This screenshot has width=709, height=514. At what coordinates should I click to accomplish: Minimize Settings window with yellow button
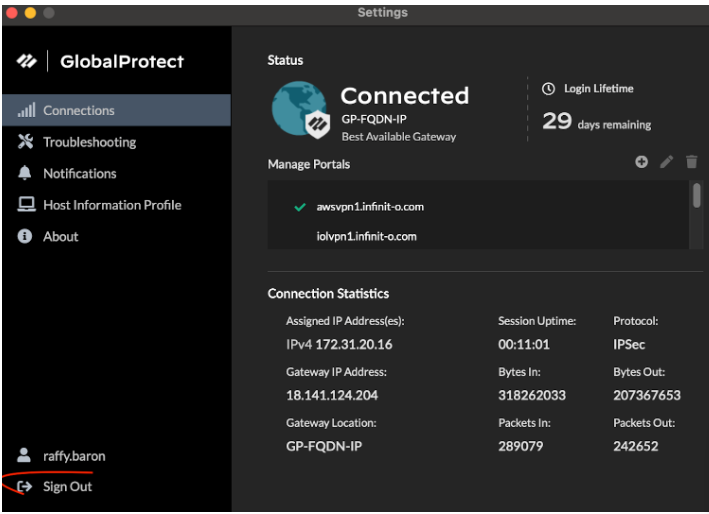point(30,13)
